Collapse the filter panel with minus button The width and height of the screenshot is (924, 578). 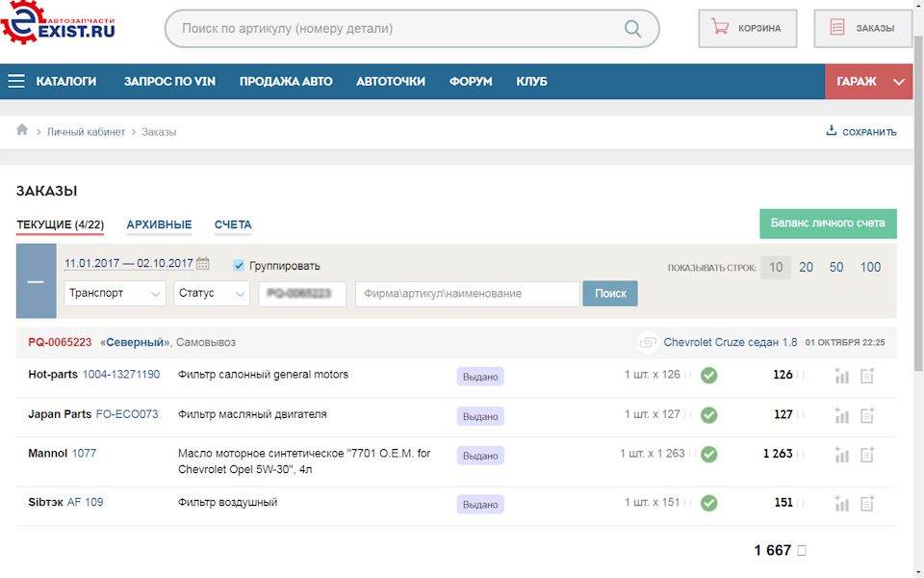click(36, 281)
